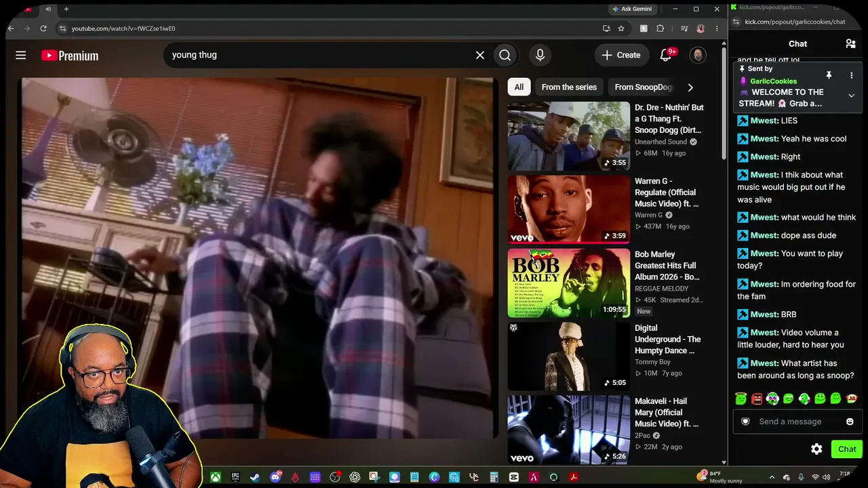Open Discord from the taskbar

275,477
